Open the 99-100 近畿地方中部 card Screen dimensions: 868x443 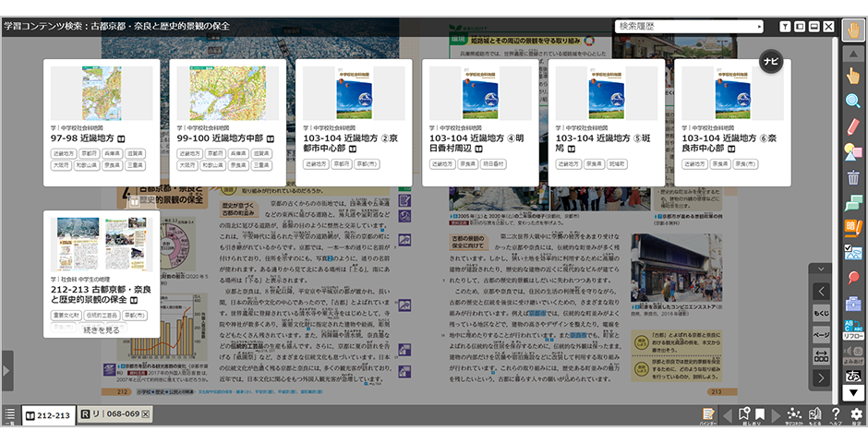[x=227, y=122]
